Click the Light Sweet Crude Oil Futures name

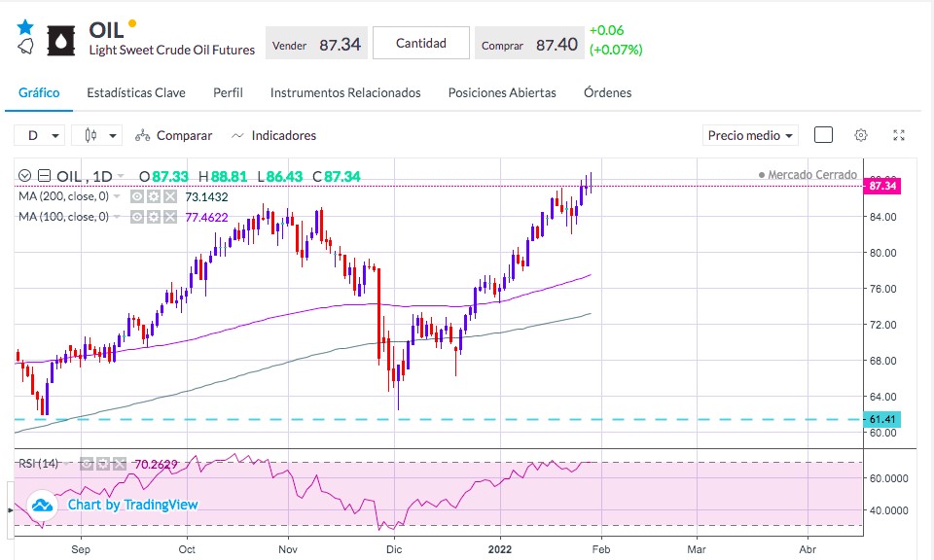pos(172,50)
